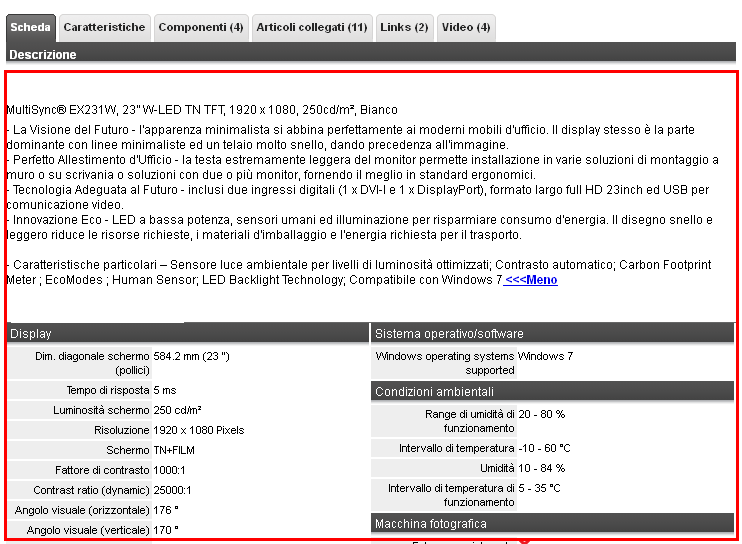Click the value 10 - 84 %
The width and height of the screenshot is (742, 544).
(x=542, y=468)
